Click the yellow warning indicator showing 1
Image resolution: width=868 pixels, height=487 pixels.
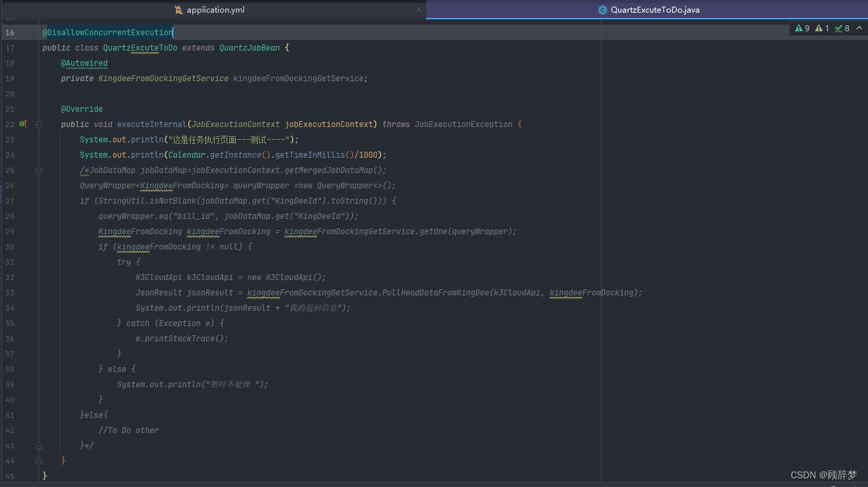(822, 29)
